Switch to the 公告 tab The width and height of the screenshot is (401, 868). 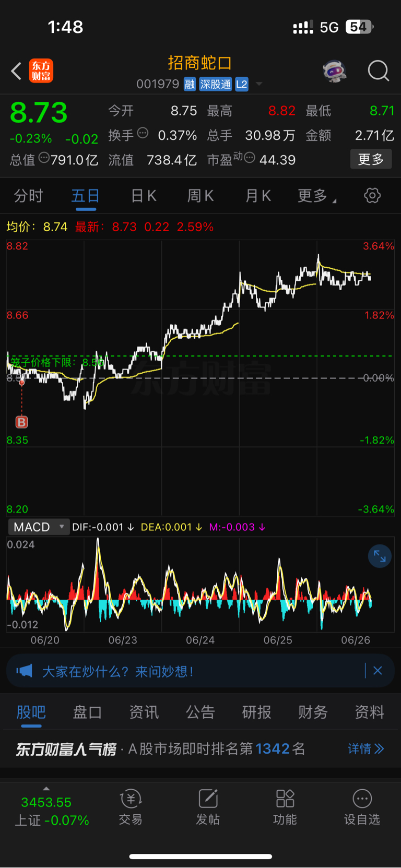point(200,712)
